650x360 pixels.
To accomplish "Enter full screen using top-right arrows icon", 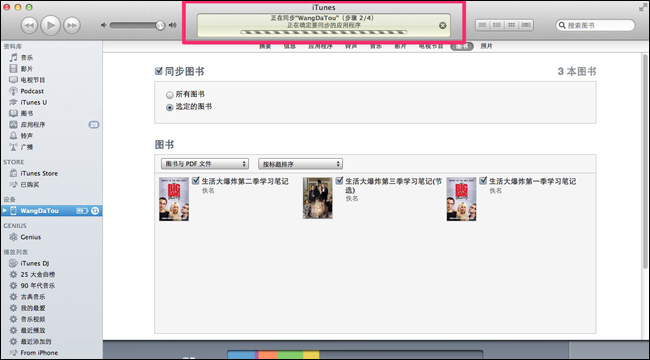I will (643, 7).
